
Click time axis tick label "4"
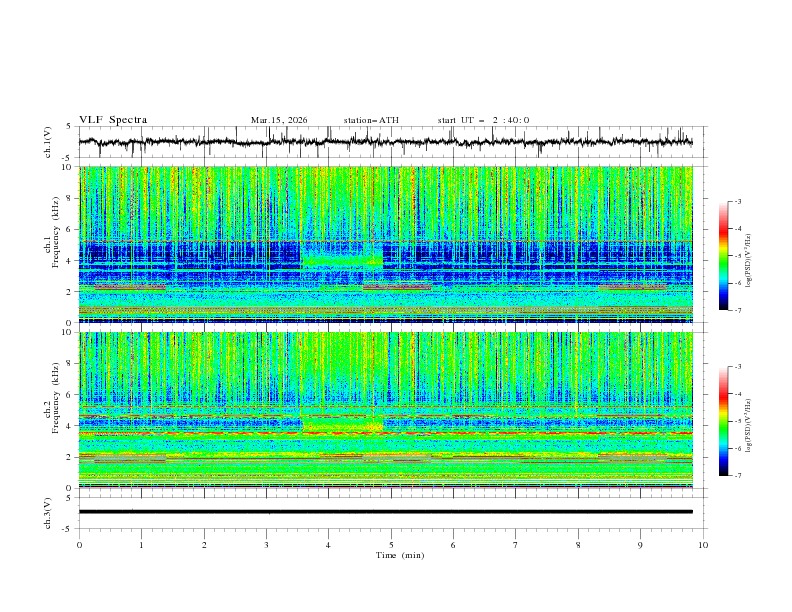pos(328,545)
